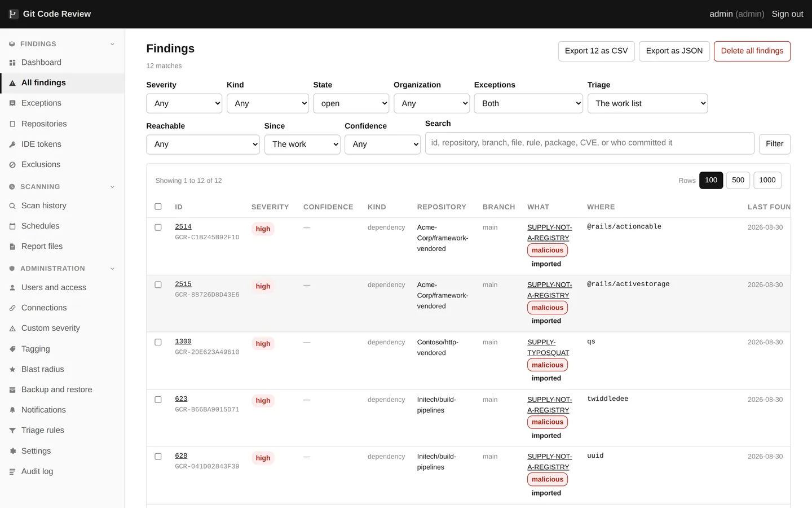Open Custom severity in sidebar

click(62, 328)
